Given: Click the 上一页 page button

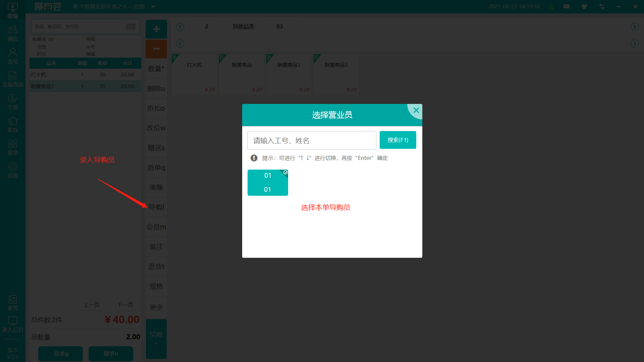Looking at the screenshot, I should (92, 305).
